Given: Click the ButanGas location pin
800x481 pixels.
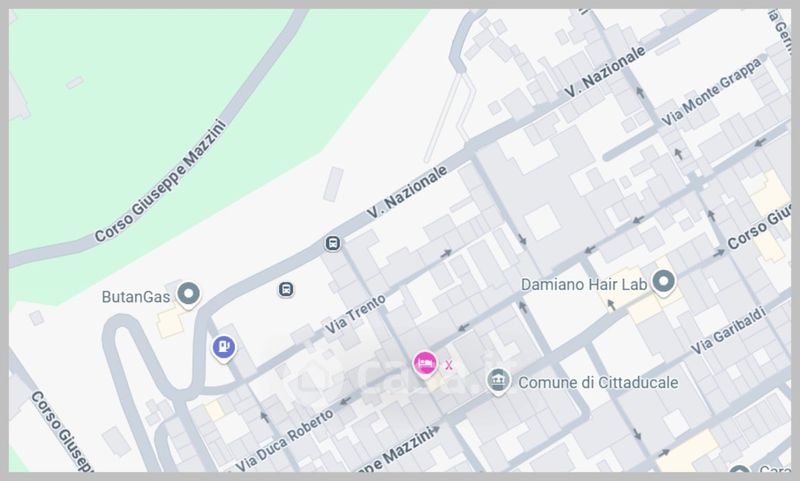Looking at the screenshot, I should tap(188, 295).
